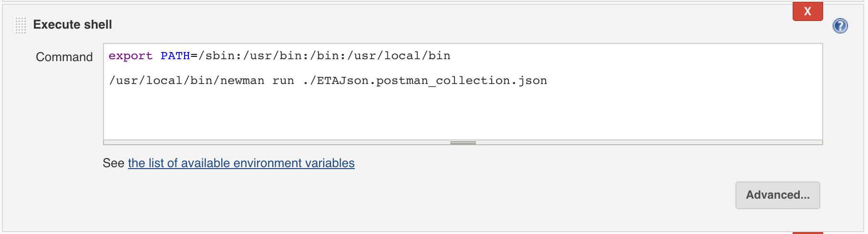
Task: Click the equals sign after PATH
Action: coord(194,56)
